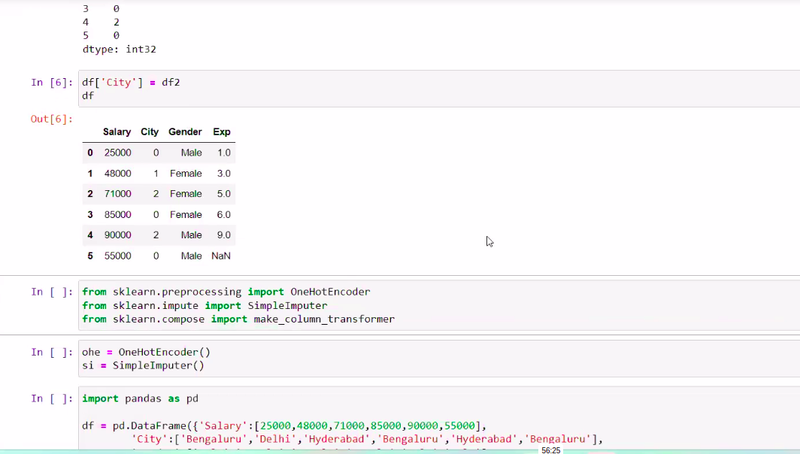Focus the cell importing OneHotEncoder from sklearn
800x454 pixels.
click(400, 305)
